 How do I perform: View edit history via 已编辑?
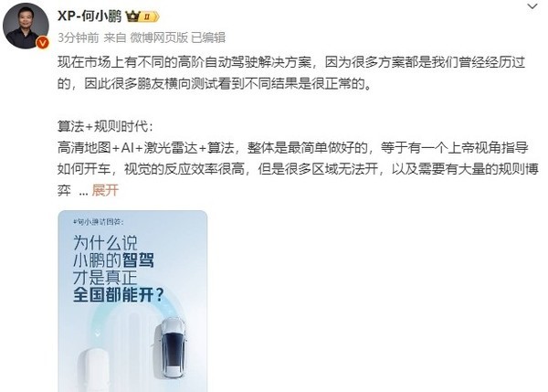tap(208, 37)
